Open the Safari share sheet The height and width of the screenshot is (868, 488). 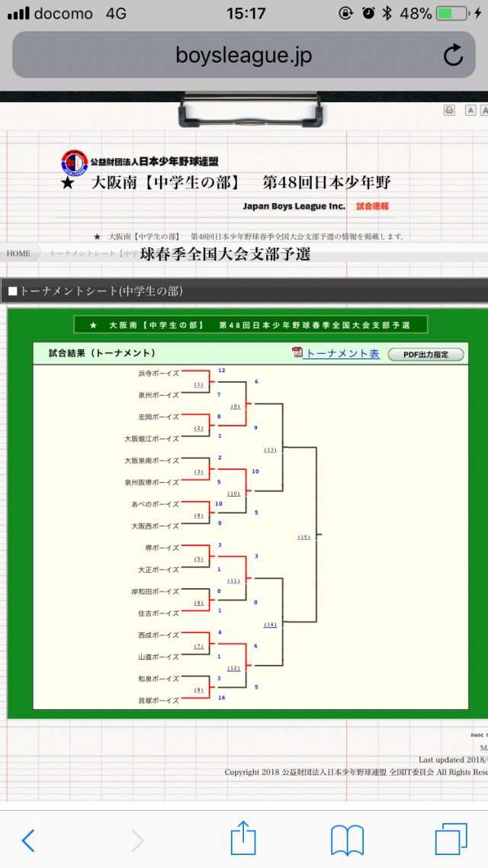(243, 838)
